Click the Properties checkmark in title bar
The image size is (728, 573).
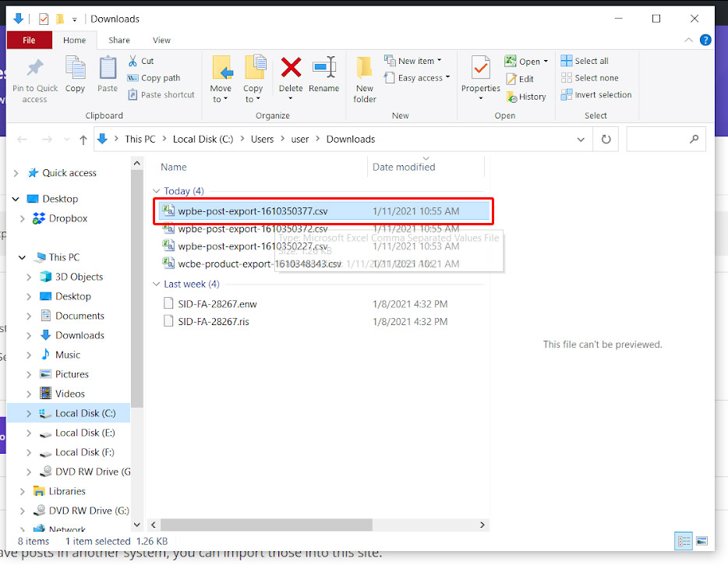click(x=44, y=19)
